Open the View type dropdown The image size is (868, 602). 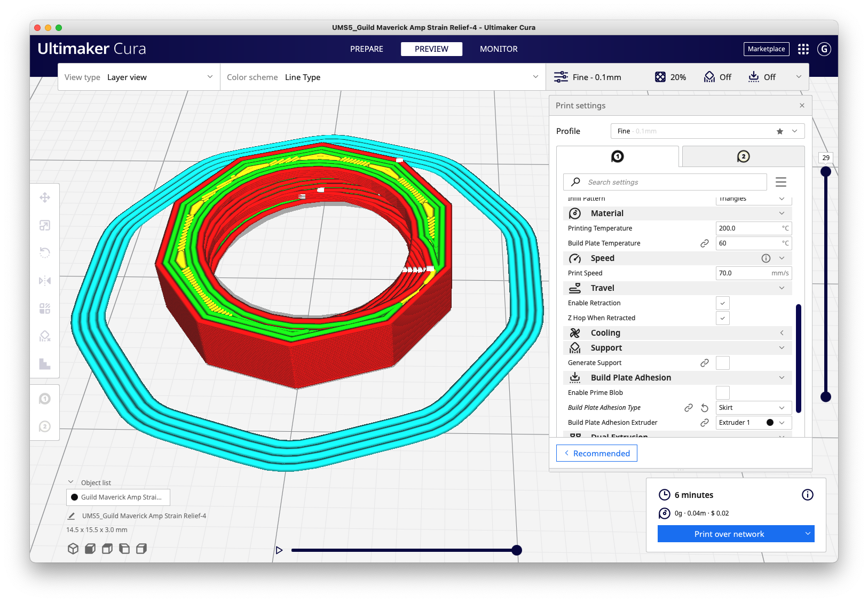[139, 77]
